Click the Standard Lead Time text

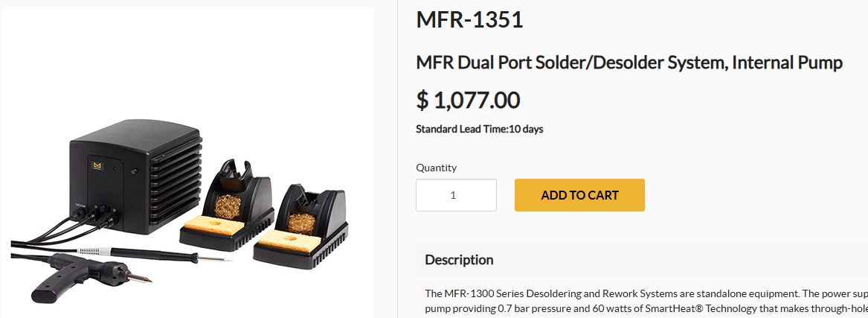480,129
